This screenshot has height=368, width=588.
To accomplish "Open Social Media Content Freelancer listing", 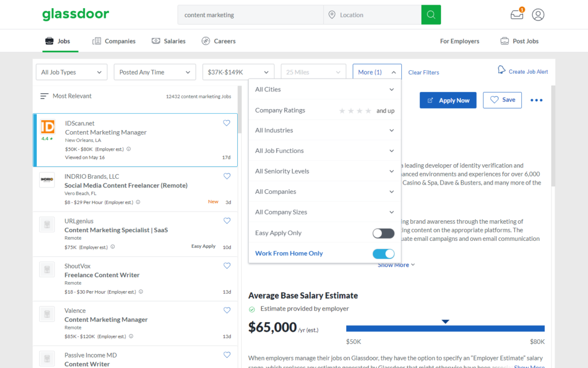I will (126, 186).
